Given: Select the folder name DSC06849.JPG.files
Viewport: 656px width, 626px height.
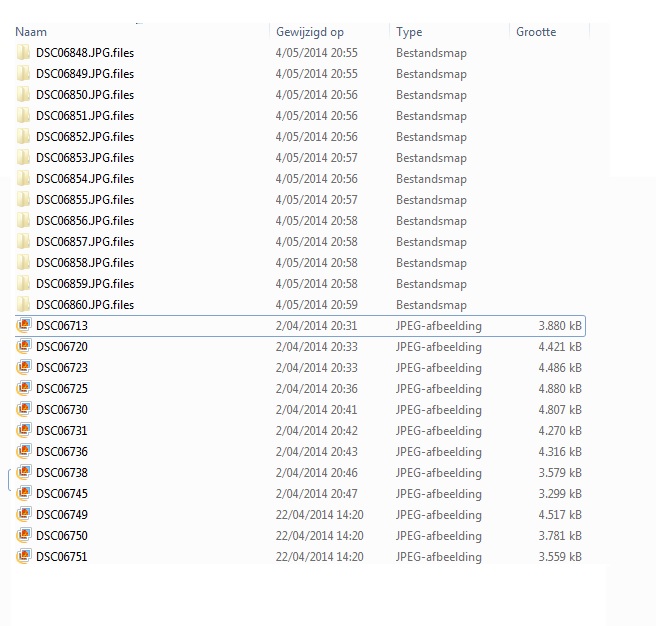Looking at the screenshot, I should coord(85,74).
